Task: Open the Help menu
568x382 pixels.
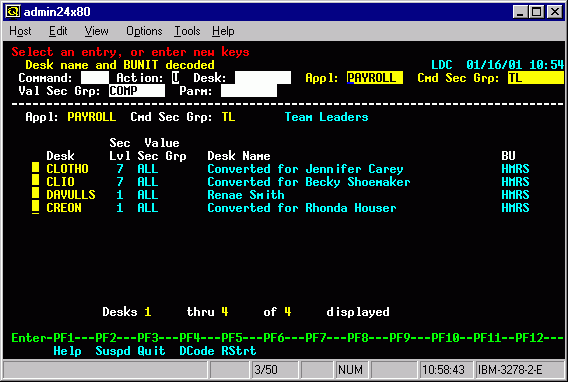Action: point(223,31)
